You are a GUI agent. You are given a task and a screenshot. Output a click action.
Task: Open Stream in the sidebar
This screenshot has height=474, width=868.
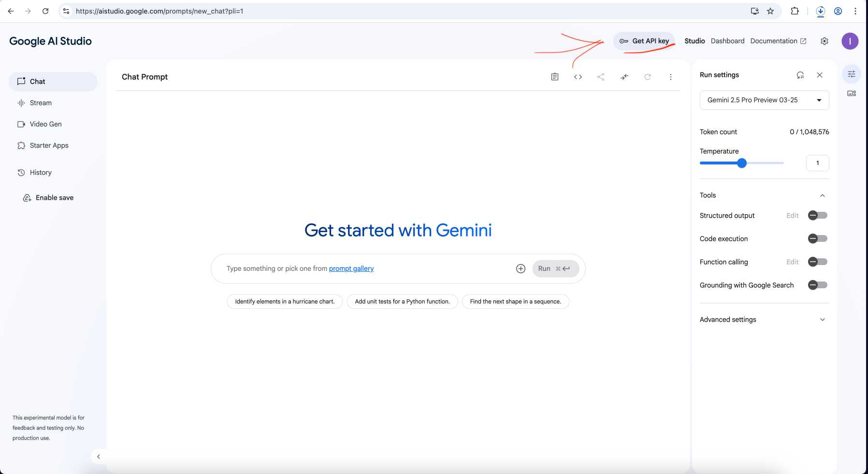tap(53, 103)
